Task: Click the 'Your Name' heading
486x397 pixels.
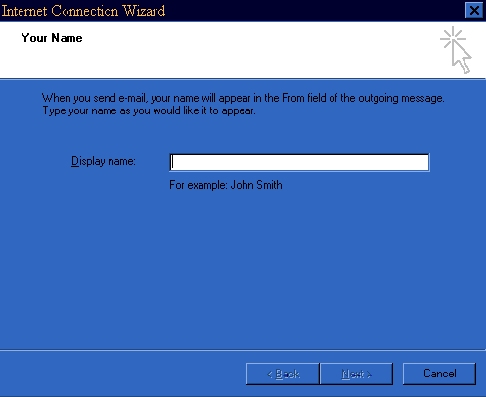Action: tap(52, 38)
